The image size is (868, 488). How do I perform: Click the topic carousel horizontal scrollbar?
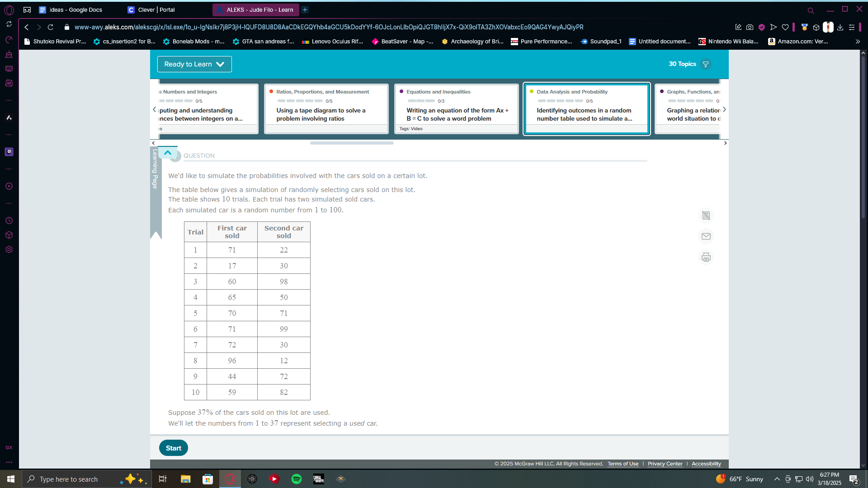coord(352,143)
